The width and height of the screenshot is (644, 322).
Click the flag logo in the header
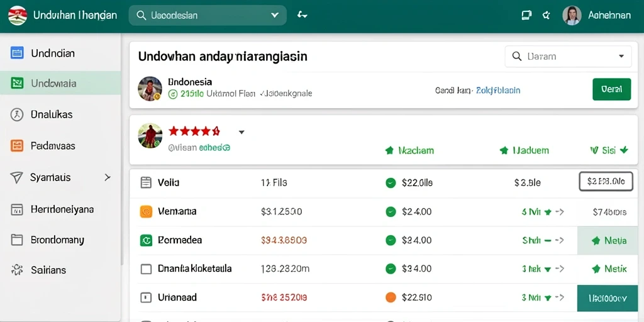[x=18, y=16]
